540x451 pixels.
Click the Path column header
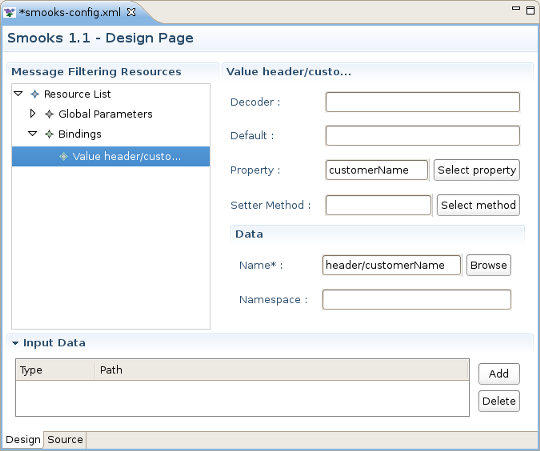pos(282,370)
